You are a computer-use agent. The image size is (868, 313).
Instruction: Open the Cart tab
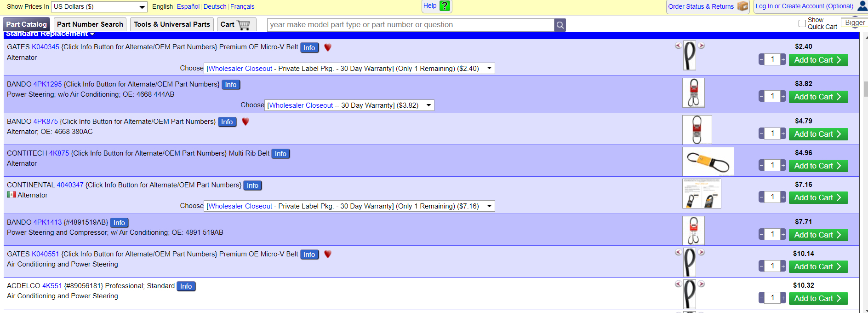235,24
